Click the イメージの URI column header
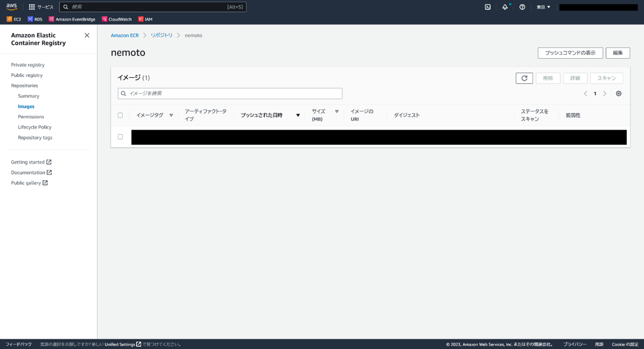Image resolution: width=644 pixels, height=349 pixels. (362, 115)
